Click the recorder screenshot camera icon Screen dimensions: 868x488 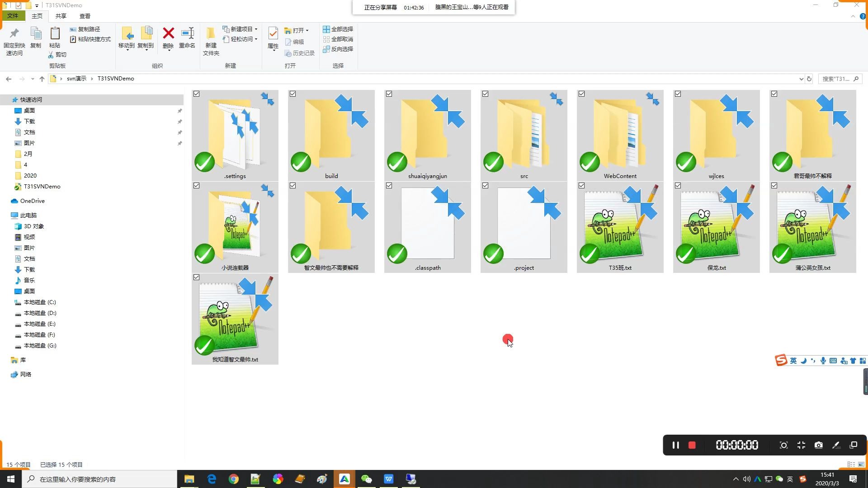click(x=818, y=445)
